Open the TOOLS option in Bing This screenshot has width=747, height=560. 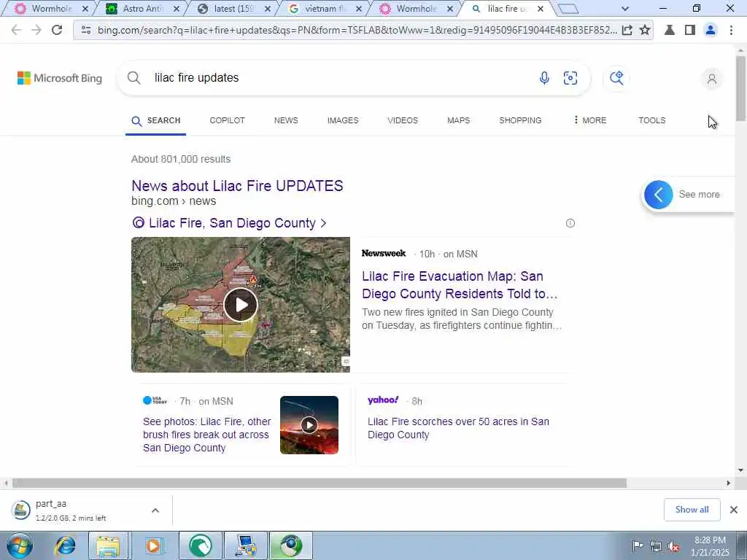651,120
